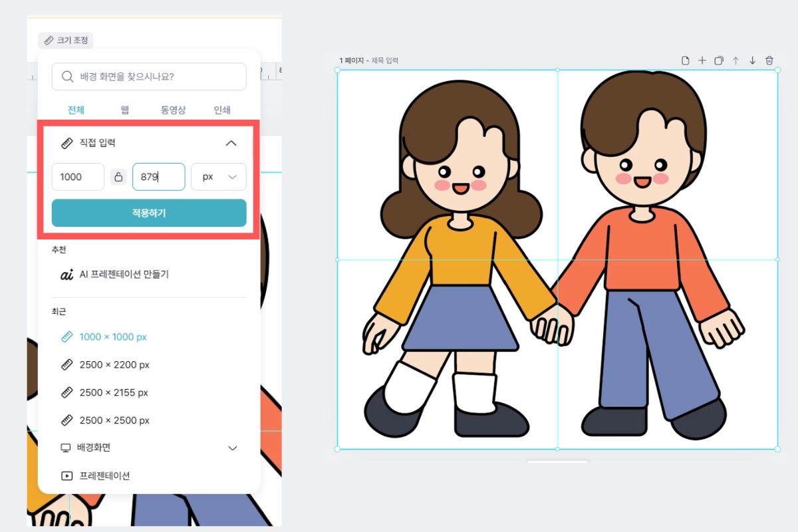Click the delete page trash icon

[769, 61]
